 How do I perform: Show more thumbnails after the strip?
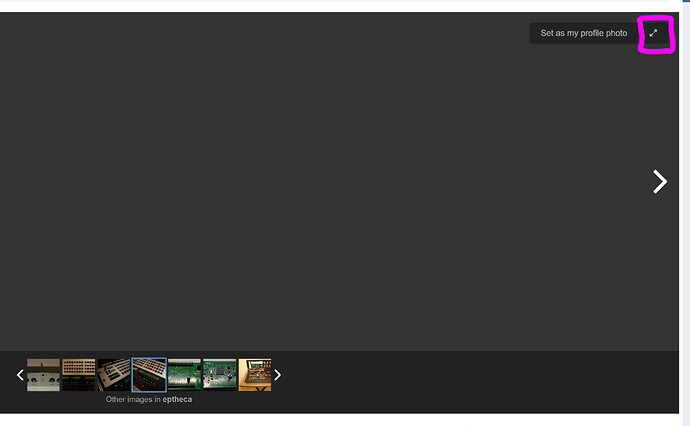click(x=278, y=375)
